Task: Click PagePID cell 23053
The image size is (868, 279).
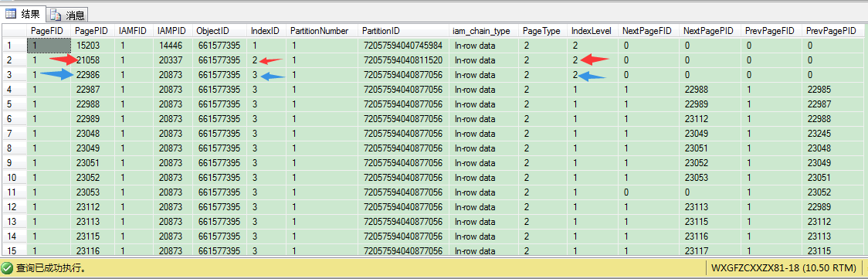Action: click(x=93, y=192)
